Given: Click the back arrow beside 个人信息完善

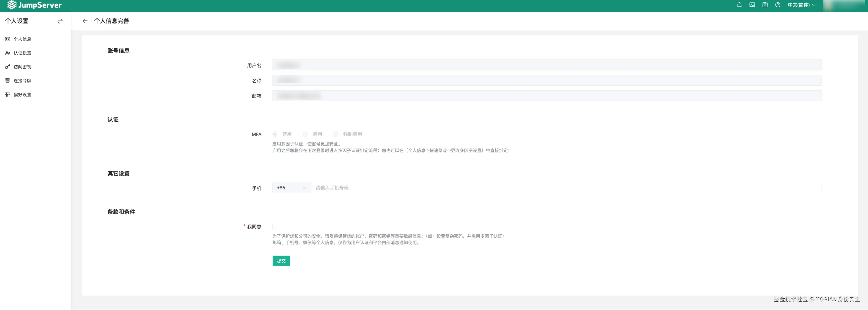Looking at the screenshot, I should coord(85,21).
